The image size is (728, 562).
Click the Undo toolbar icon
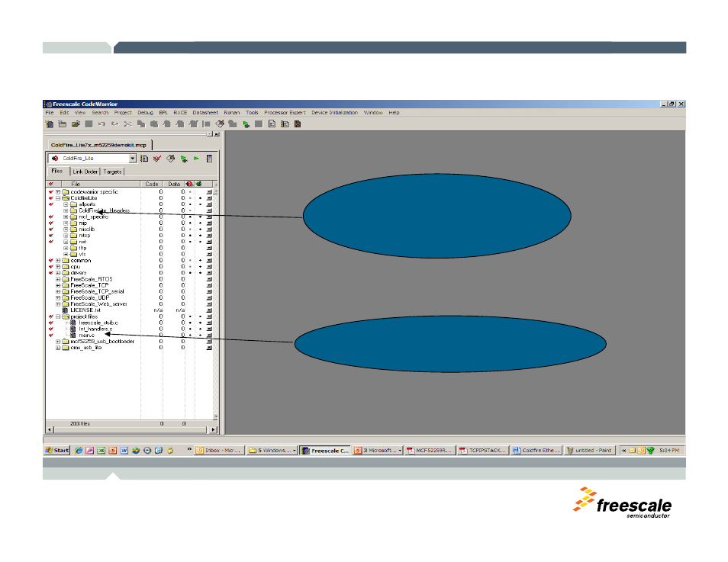point(101,124)
